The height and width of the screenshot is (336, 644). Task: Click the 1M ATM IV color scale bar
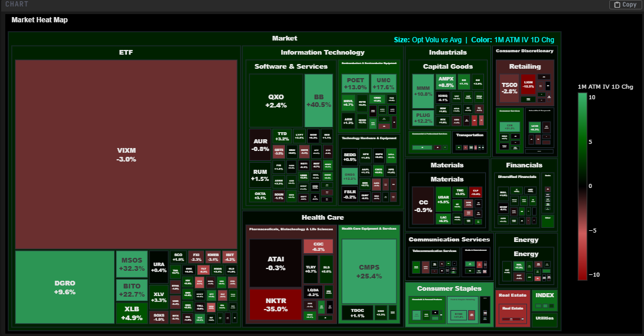point(582,186)
